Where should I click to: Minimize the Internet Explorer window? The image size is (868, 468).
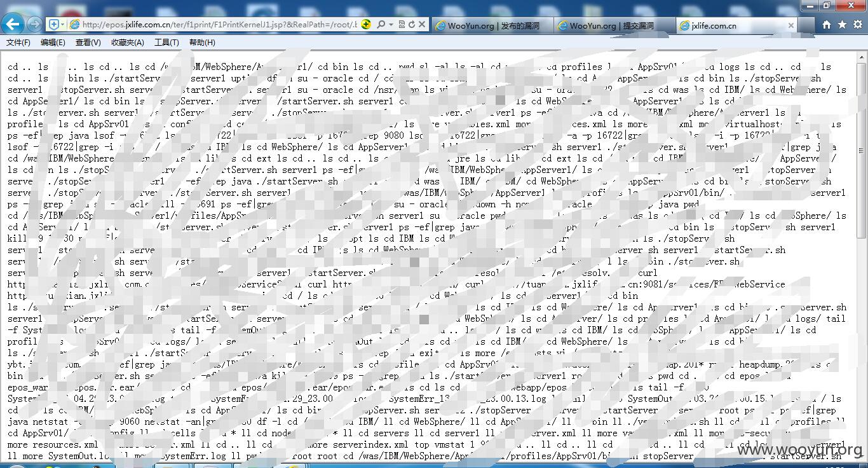coord(810,5)
